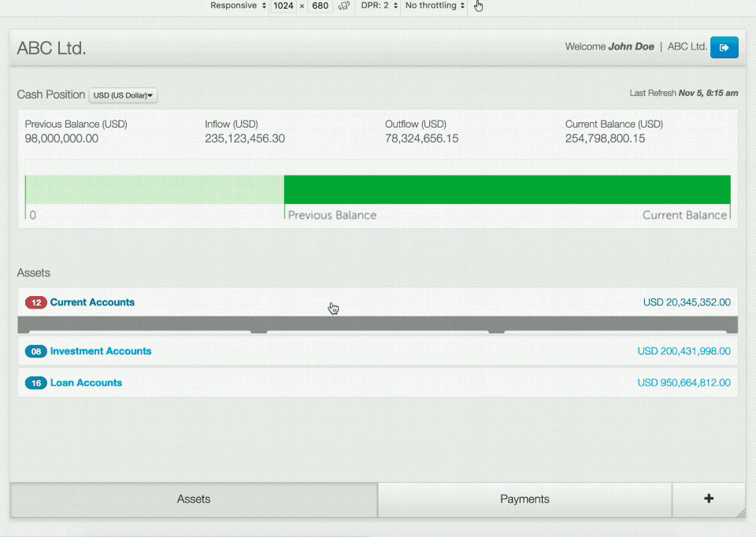Click the resize grip at bottom-right corner
Viewport: 756px width, 537px height.
tap(739, 513)
